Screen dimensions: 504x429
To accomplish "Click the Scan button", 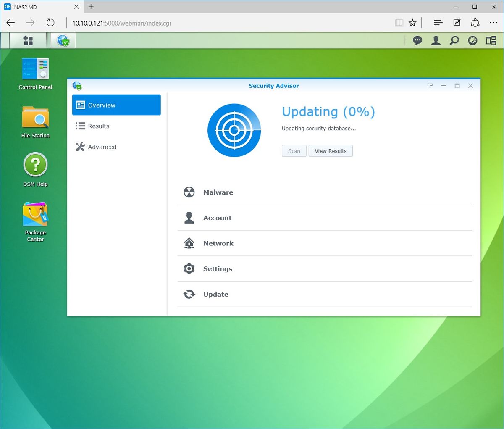I will pyautogui.click(x=294, y=151).
